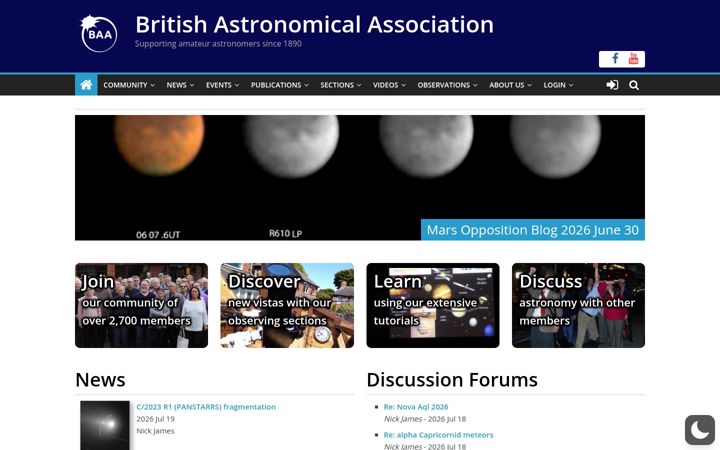Open the Facebook page icon
720x450 pixels.
point(615,58)
